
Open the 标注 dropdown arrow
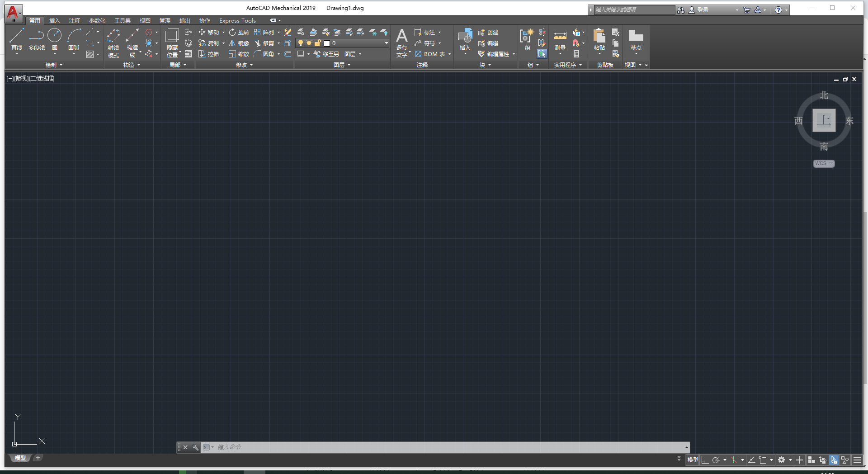click(439, 33)
